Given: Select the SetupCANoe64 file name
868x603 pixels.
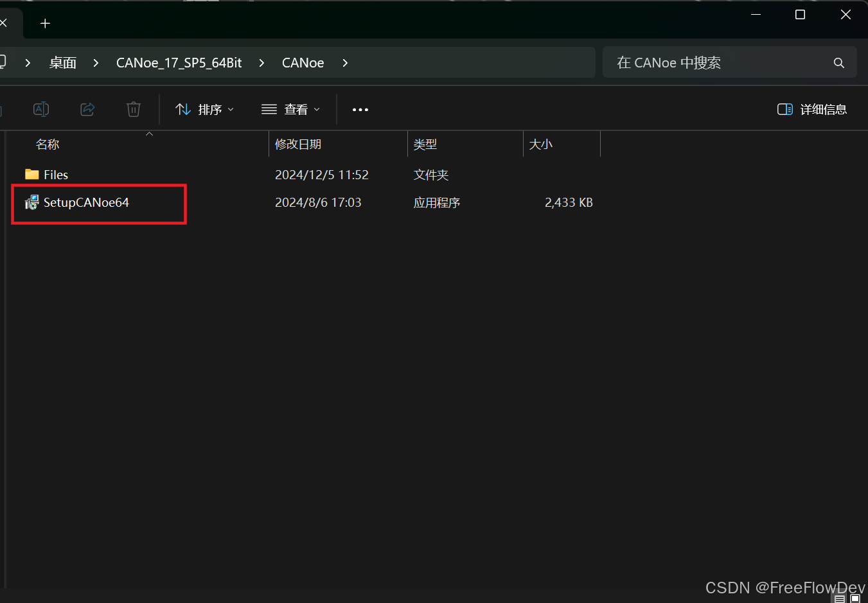Looking at the screenshot, I should coord(86,203).
